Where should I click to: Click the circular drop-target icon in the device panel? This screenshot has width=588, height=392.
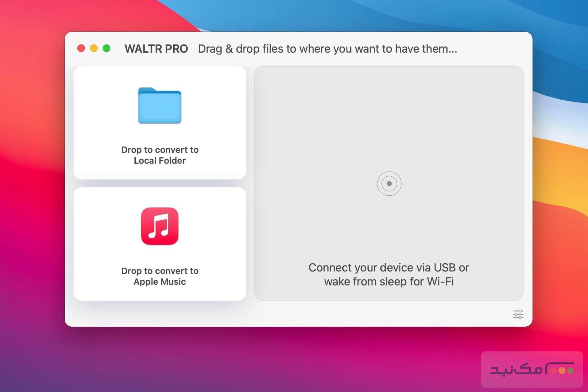click(x=389, y=183)
